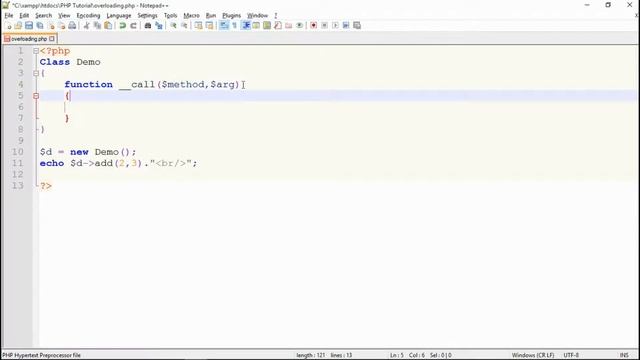Click the Save All toolbar icon
This screenshot has height=360, width=640.
click(40, 25)
